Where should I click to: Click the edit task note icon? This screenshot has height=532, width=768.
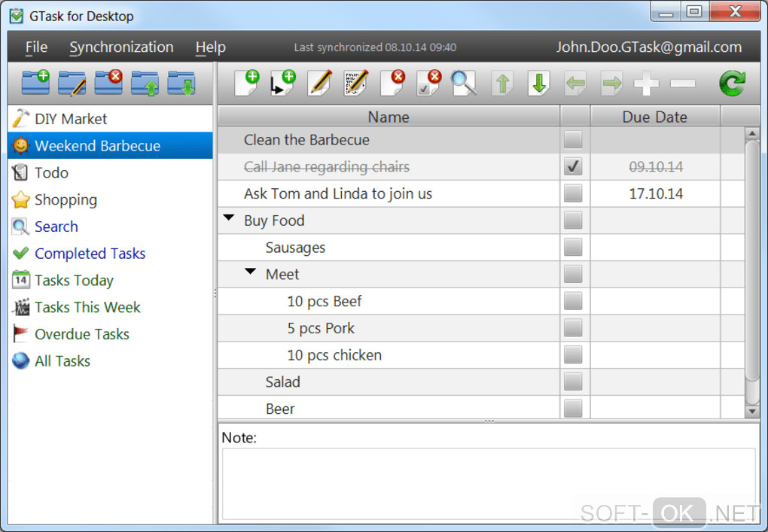pos(356,83)
